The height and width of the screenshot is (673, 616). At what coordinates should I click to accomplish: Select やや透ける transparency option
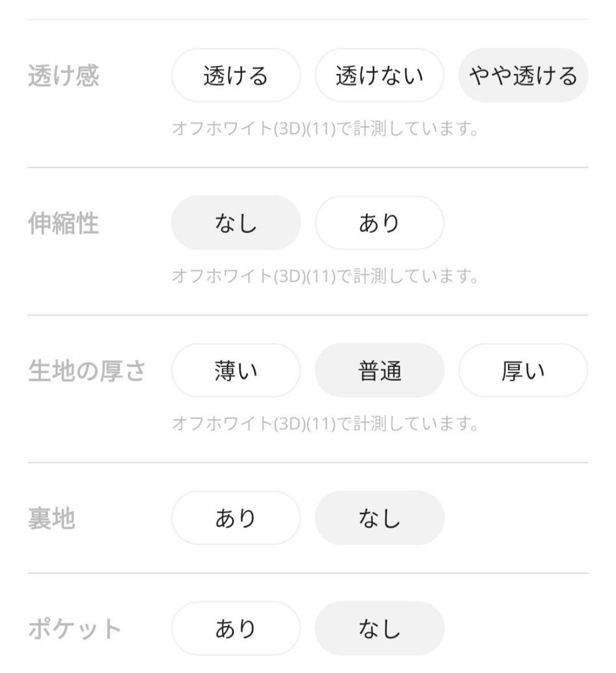523,75
